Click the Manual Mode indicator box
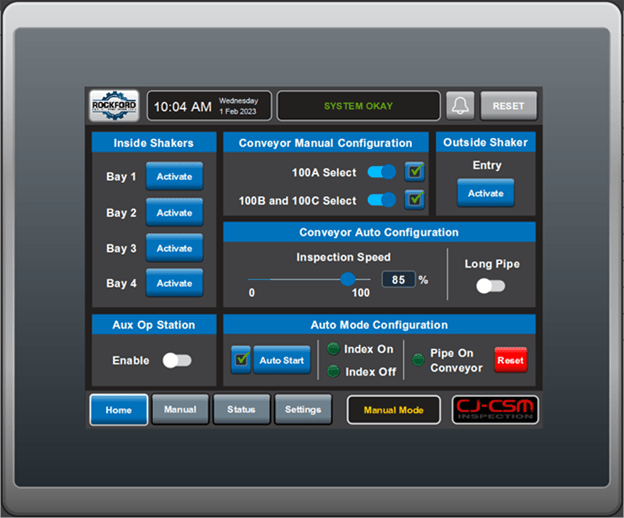 [x=394, y=410]
